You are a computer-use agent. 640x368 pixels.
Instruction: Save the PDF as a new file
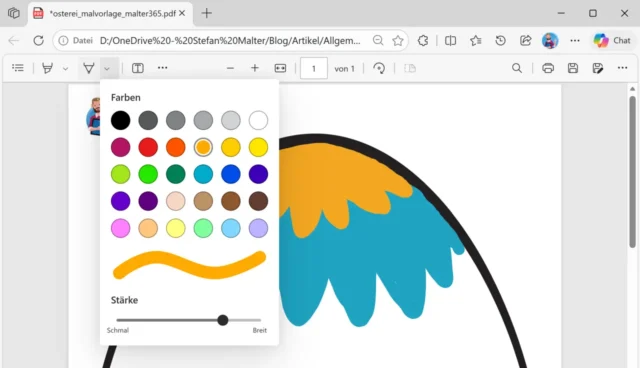(x=598, y=68)
